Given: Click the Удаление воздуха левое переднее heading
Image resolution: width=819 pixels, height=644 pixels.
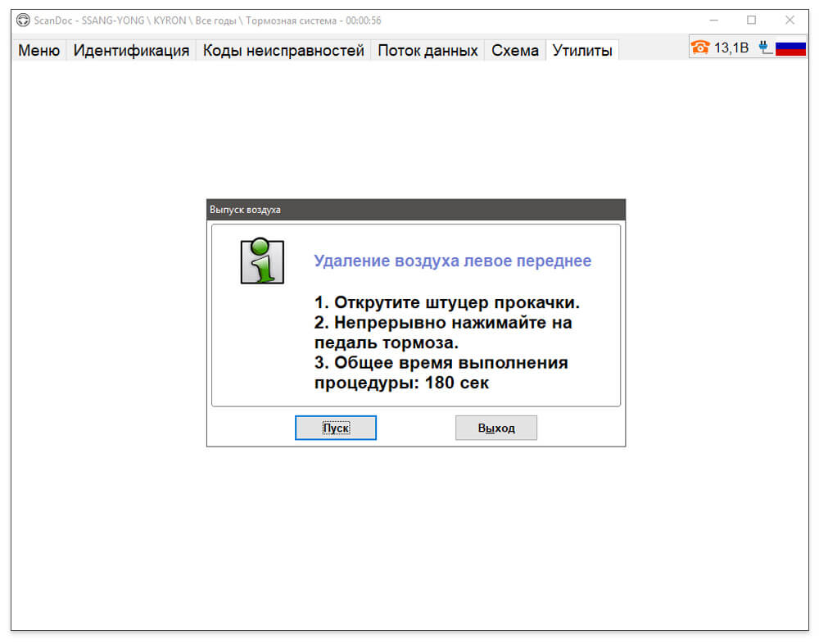Looking at the screenshot, I should (452, 261).
